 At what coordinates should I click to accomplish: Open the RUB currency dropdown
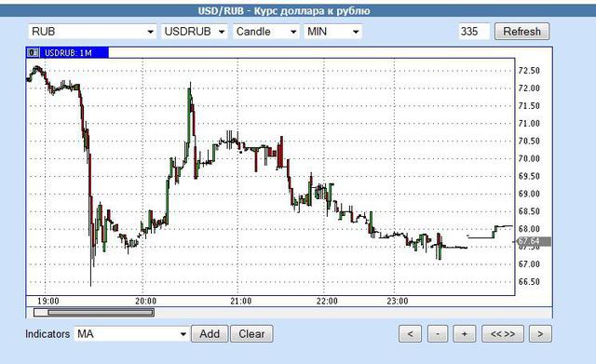tap(92, 32)
